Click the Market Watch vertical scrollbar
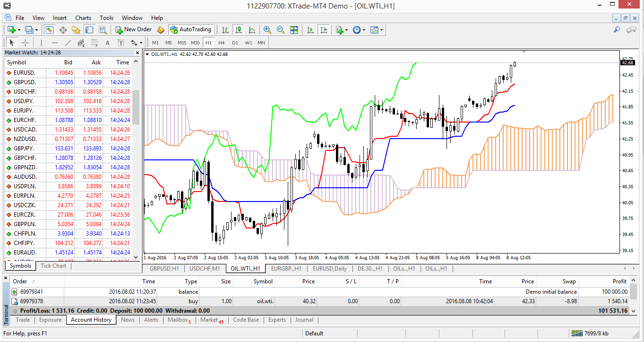This screenshot has width=644, height=342. 136,107
